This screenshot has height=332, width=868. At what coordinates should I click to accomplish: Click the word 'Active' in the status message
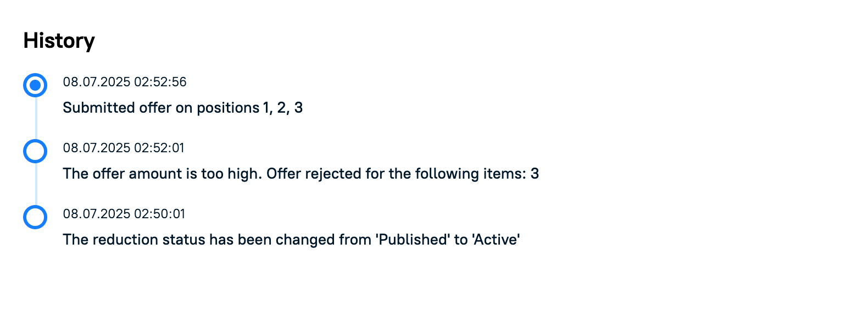pos(496,240)
